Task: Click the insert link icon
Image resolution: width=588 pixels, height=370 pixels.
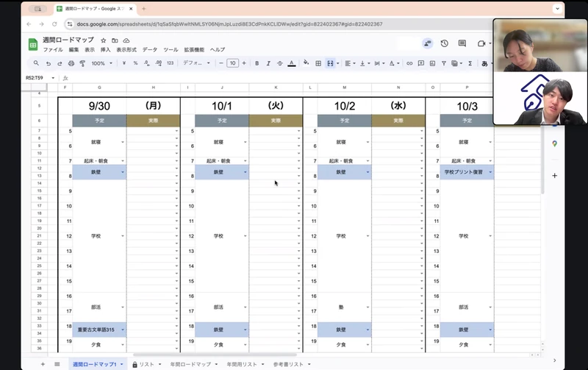Action: pyautogui.click(x=409, y=63)
